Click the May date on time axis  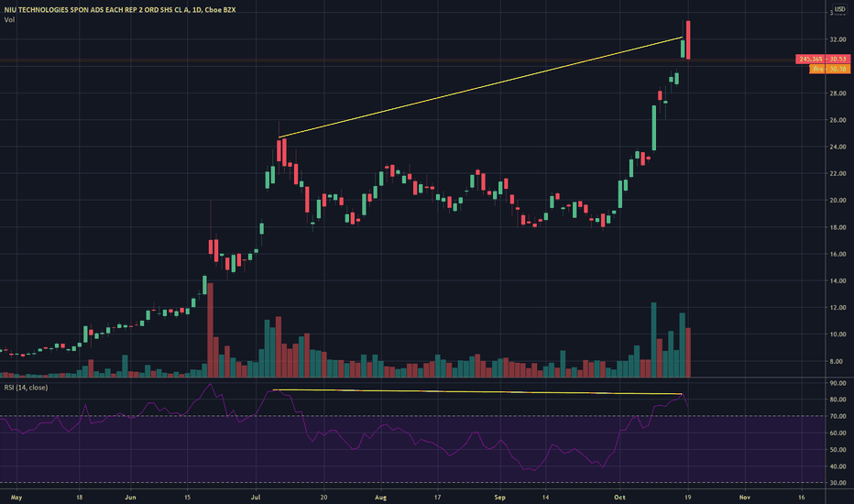[16, 498]
